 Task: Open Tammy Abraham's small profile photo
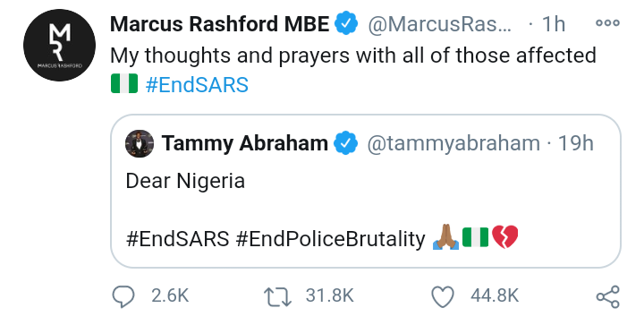pos(140,144)
